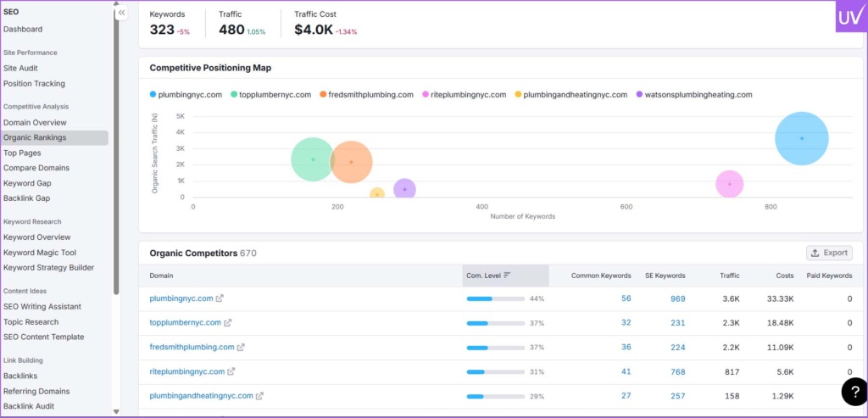Open external link icon beside plumbingandheatingnyc.com
The height and width of the screenshot is (418, 868).
click(259, 396)
